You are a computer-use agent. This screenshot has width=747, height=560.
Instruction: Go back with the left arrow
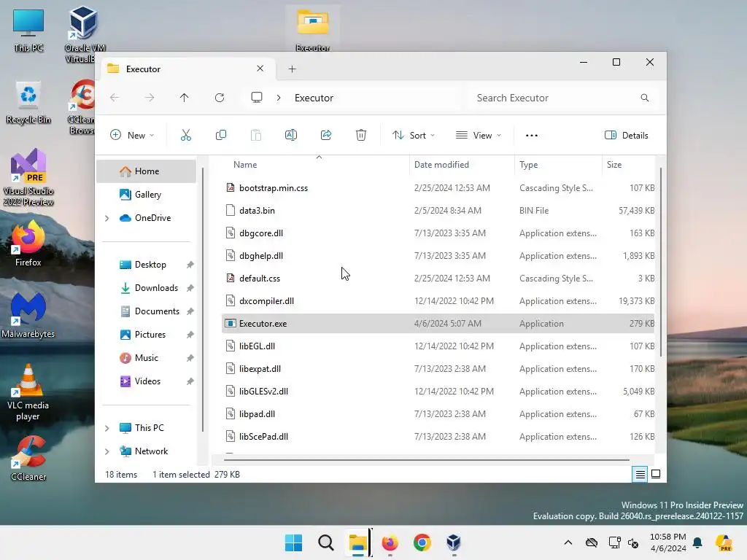[115, 98]
